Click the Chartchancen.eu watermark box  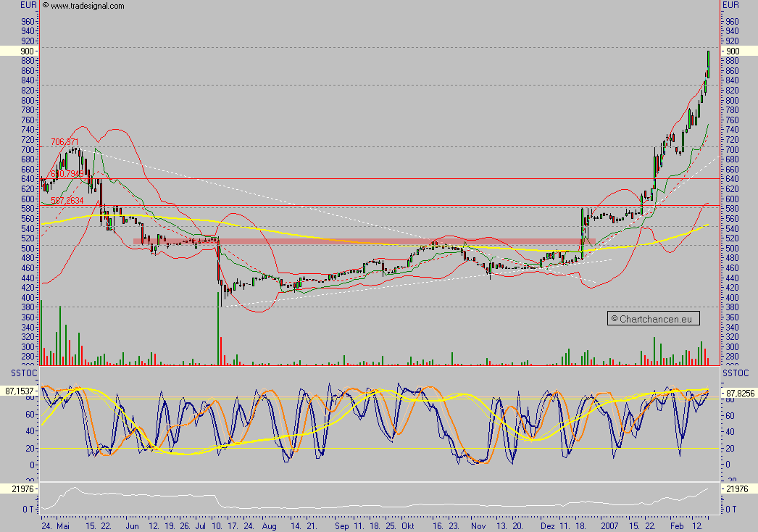point(653,318)
